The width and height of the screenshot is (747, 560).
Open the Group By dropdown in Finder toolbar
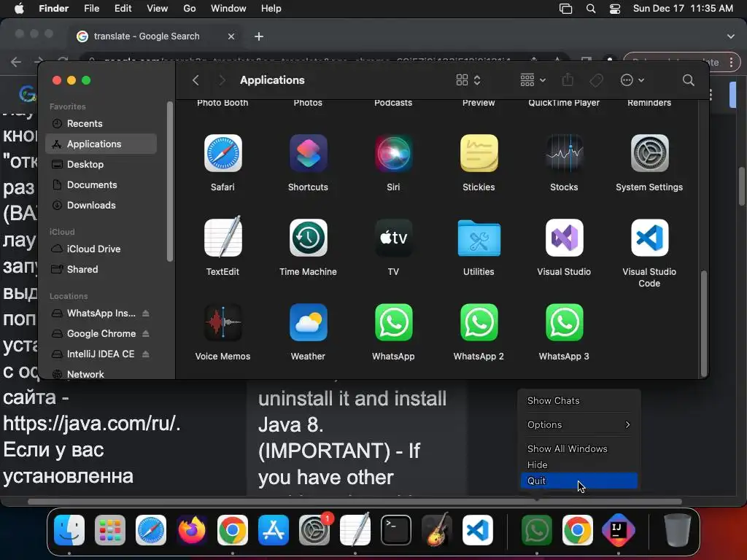[533, 80]
